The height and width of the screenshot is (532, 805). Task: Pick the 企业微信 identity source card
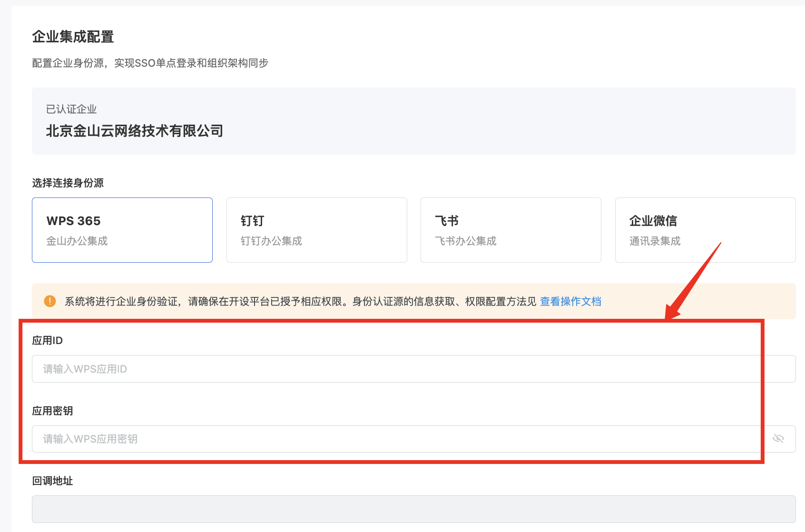coord(706,230)
